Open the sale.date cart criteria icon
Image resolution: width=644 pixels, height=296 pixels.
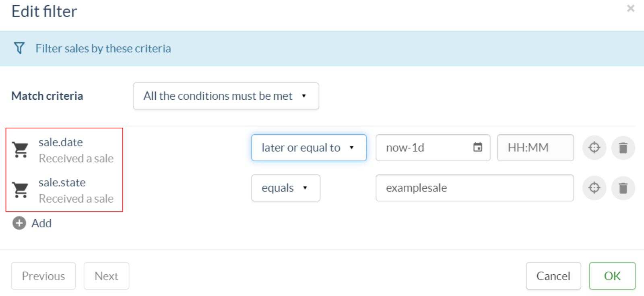(x=21, y=150)
